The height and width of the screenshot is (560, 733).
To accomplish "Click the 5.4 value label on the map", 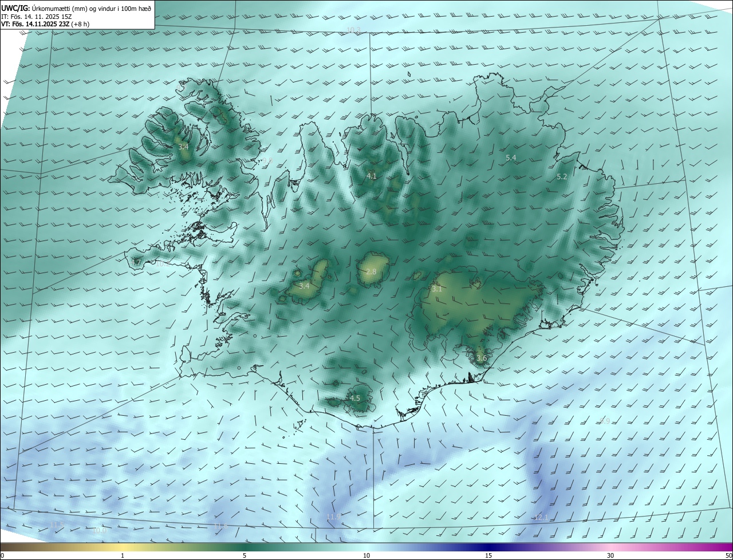I will pyautogui.click(x=511, y=157).
